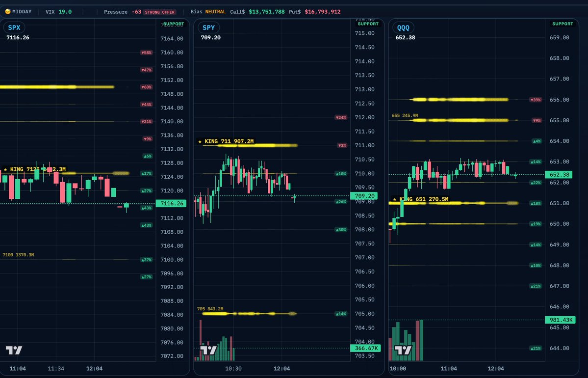588x378 pixels.
Task: Click the 7072.00 price label on SPX axis
Action: [172, 356]
